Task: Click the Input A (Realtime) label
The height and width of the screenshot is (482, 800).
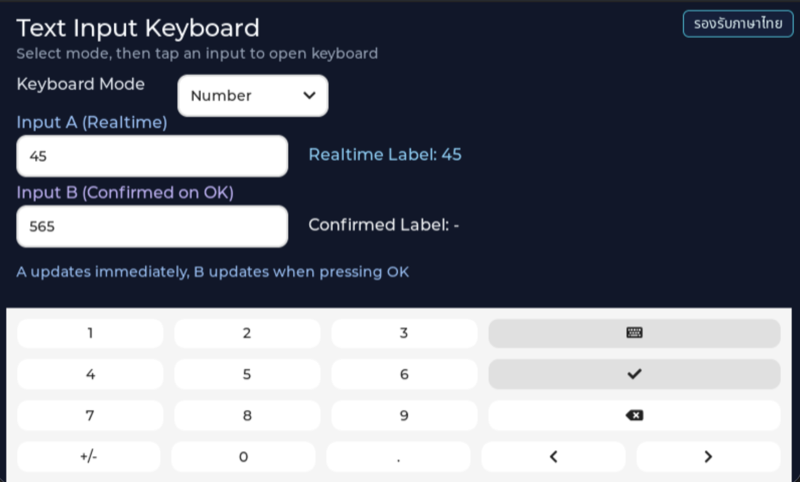Action: [92, 122]
